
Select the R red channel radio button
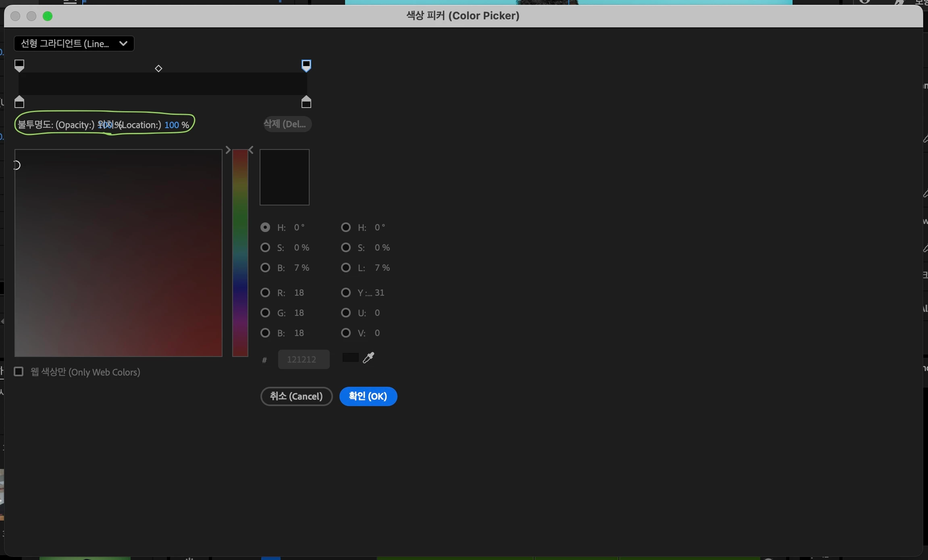pos(265,292)
